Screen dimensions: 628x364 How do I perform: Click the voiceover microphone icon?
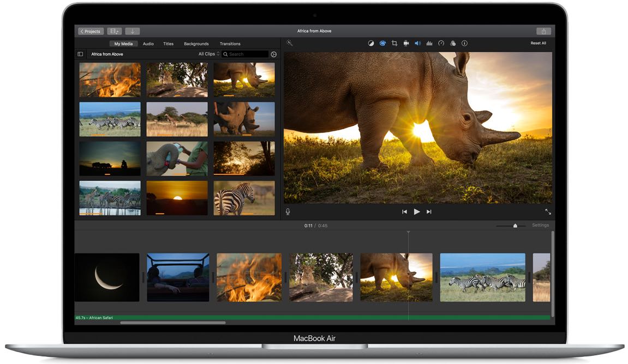click(288, 211)
